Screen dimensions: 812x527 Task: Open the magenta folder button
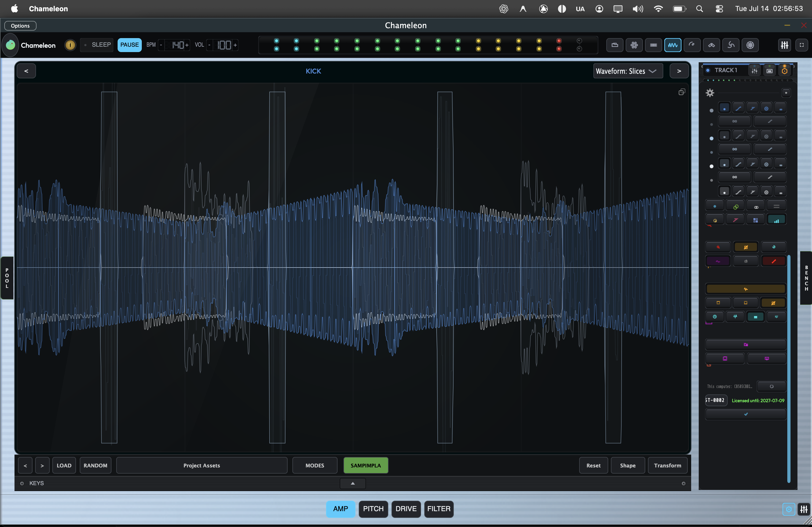click(x=745, y=345)
